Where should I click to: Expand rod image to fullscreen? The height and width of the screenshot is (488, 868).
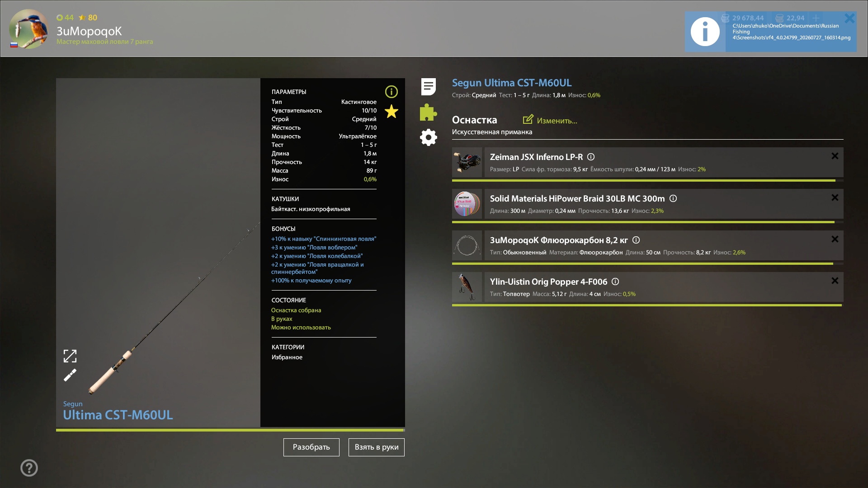[x=70, y=356]
